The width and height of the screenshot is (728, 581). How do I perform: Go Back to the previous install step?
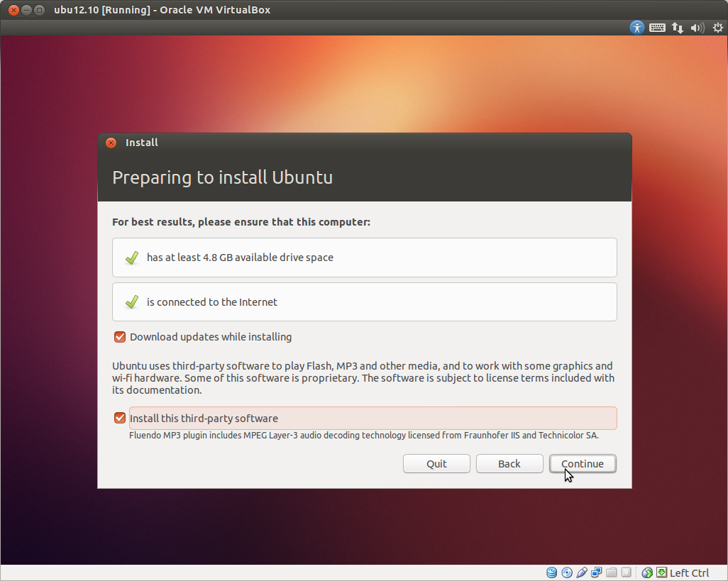pyautogui.click(x=509, y=463)
